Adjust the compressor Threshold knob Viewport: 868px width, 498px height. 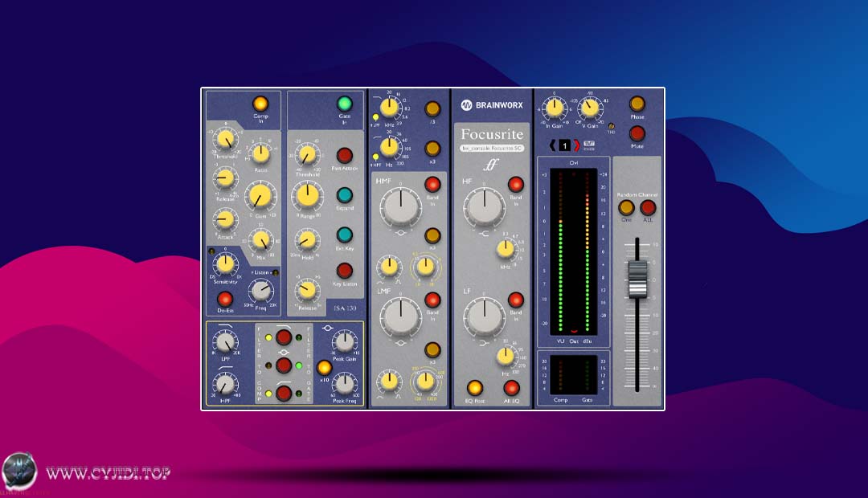pyautogui.click(x=226, y=139)
